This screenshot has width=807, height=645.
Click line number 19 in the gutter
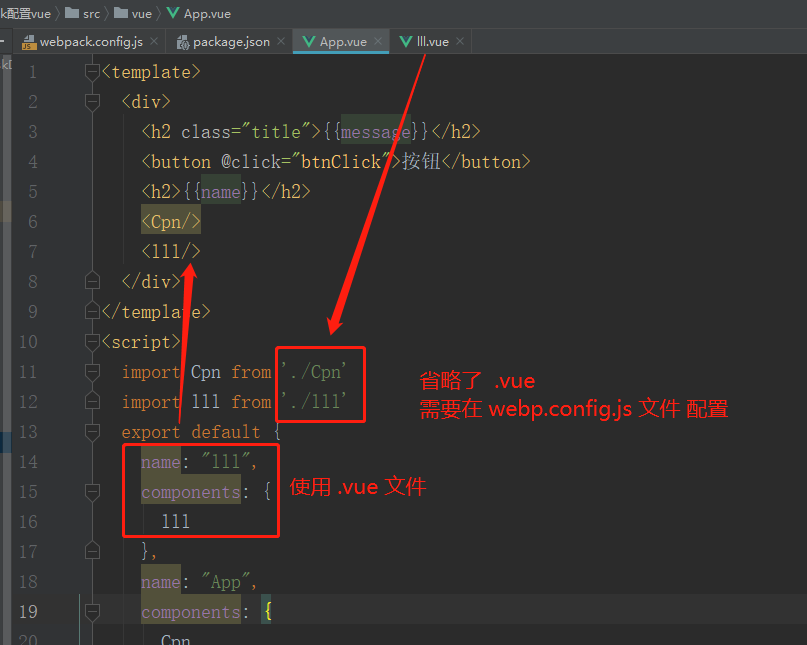(x=28, y=612)
